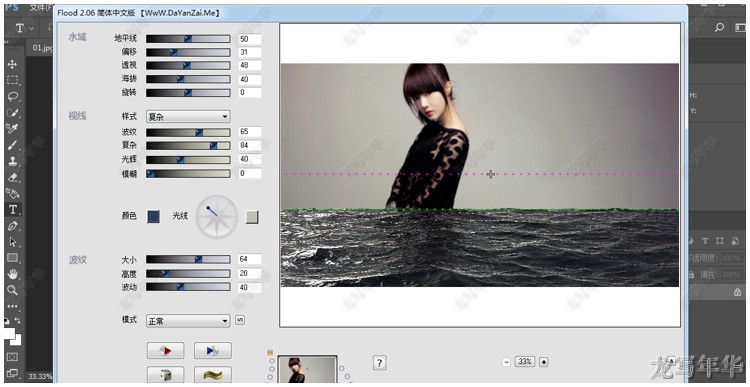Click the blue water 颜色 swatch
The image size is (750, 387).
point(153,216)
